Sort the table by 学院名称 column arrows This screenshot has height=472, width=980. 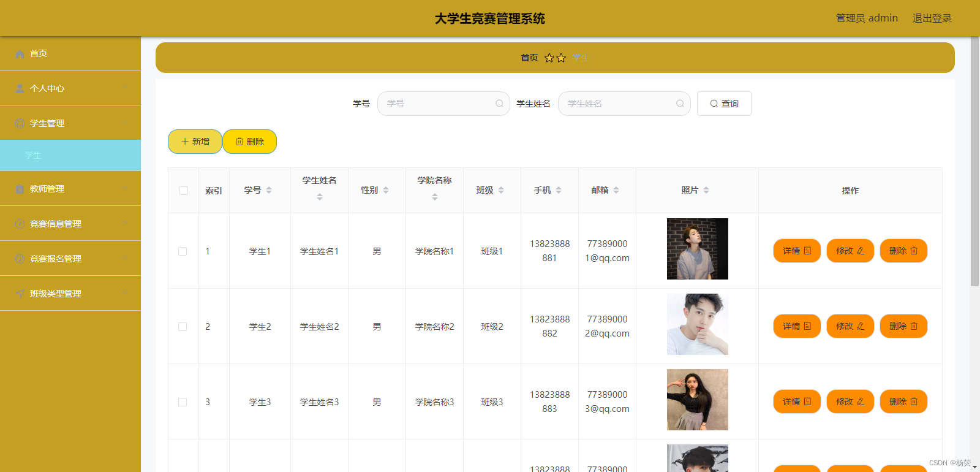[x=435, y=197]
